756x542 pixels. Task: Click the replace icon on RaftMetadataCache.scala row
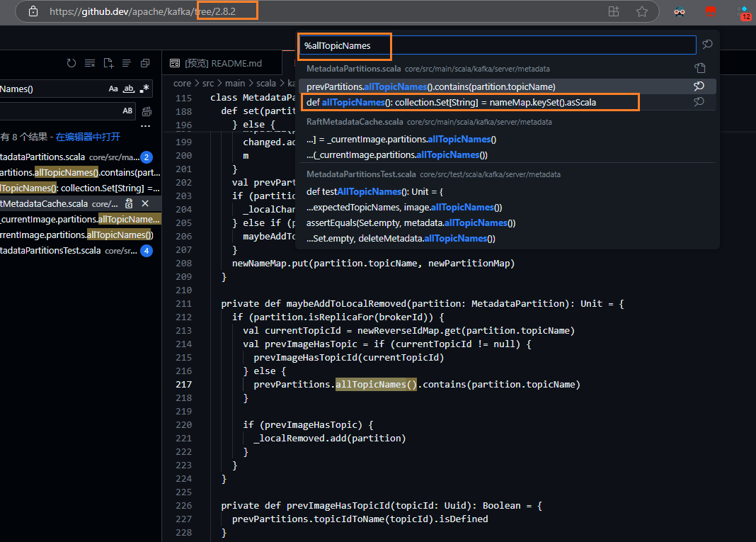point(129,203)
